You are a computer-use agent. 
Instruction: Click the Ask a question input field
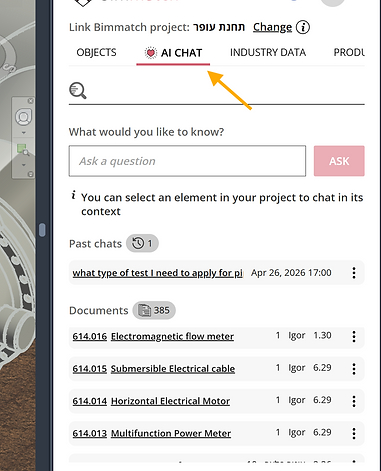pos(187,161)
